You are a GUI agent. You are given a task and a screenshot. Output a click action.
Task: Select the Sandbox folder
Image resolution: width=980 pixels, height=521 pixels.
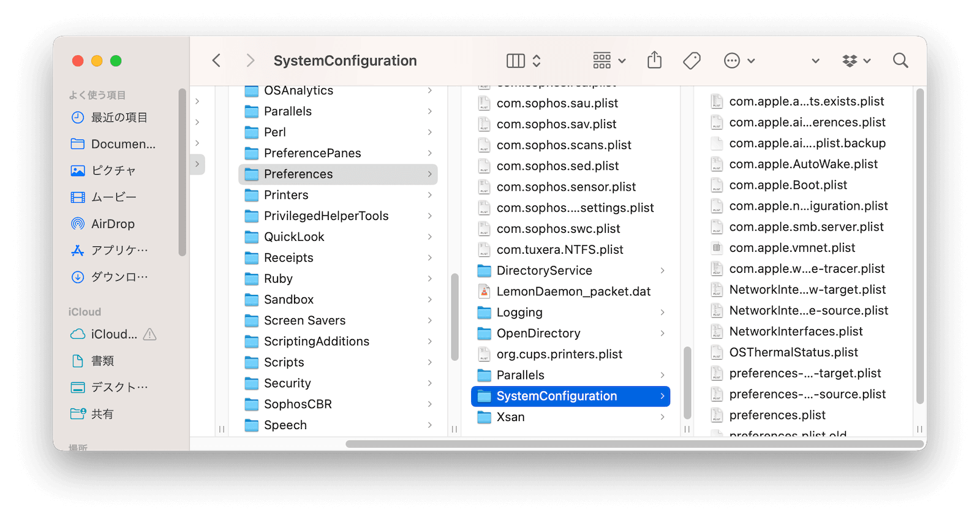tap(338, 299)
